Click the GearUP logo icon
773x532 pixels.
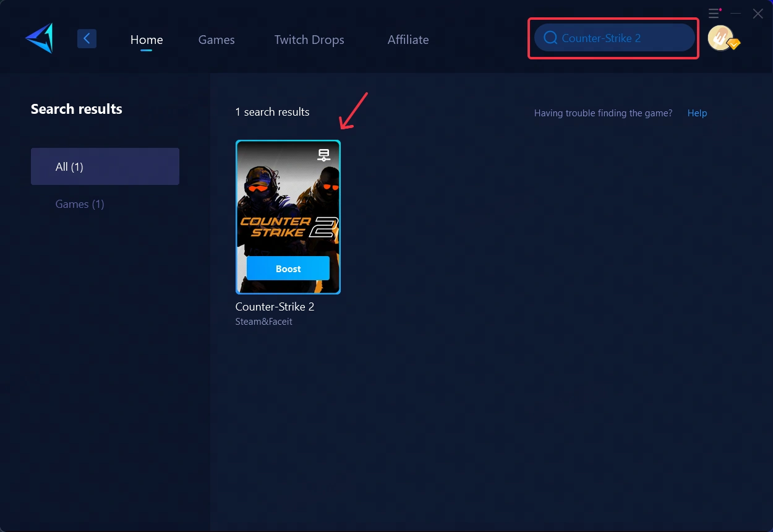(x=39, y=38)
